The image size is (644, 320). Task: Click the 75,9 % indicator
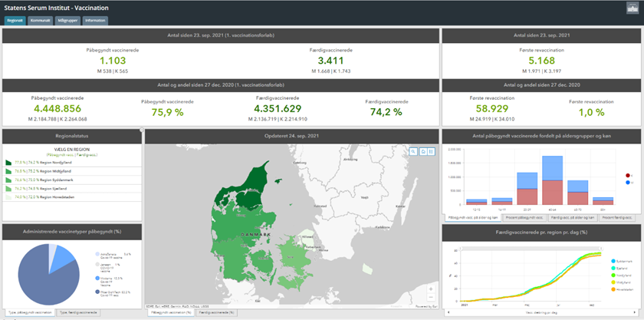[x=167, y=112]
